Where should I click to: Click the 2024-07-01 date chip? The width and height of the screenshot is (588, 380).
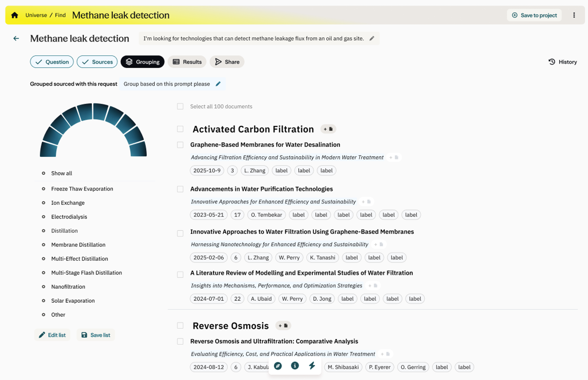coord(209,299)
